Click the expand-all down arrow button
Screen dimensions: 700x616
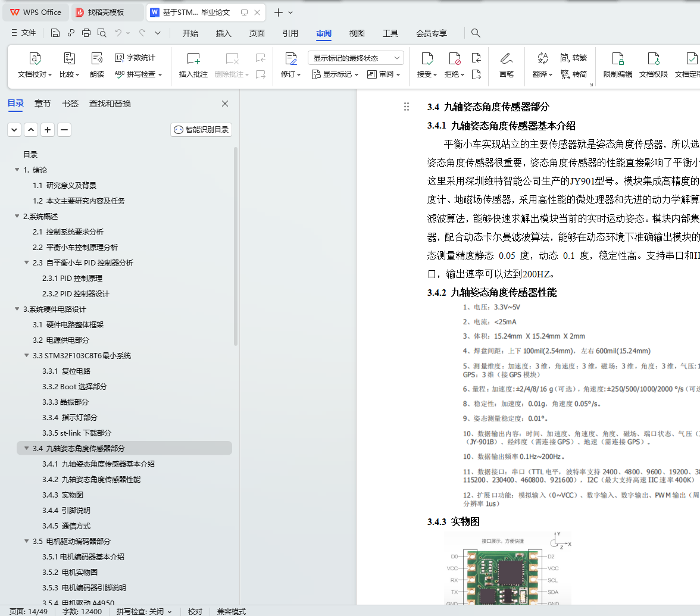pyautogui.click(x=14, y=130)
